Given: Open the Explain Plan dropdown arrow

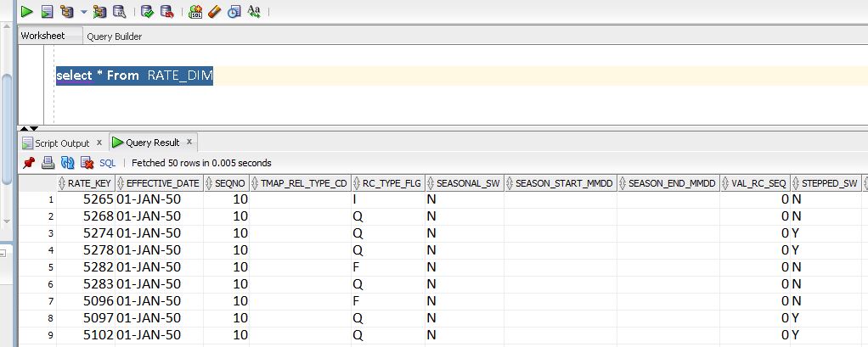Looking at the screenshot, I should (x=83, y=12).
